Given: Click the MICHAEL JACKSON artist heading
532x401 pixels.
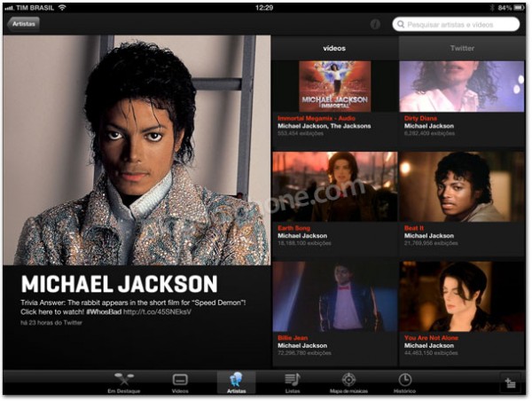Looking at the screenshot, I should coord(119,284).
